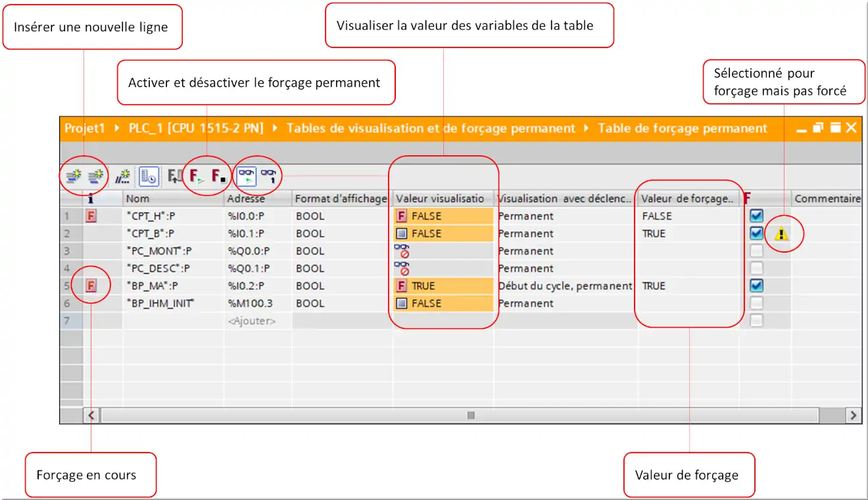
Task: Click the <Ajouter> cell in row 7
Action: (x=252, y=321)
